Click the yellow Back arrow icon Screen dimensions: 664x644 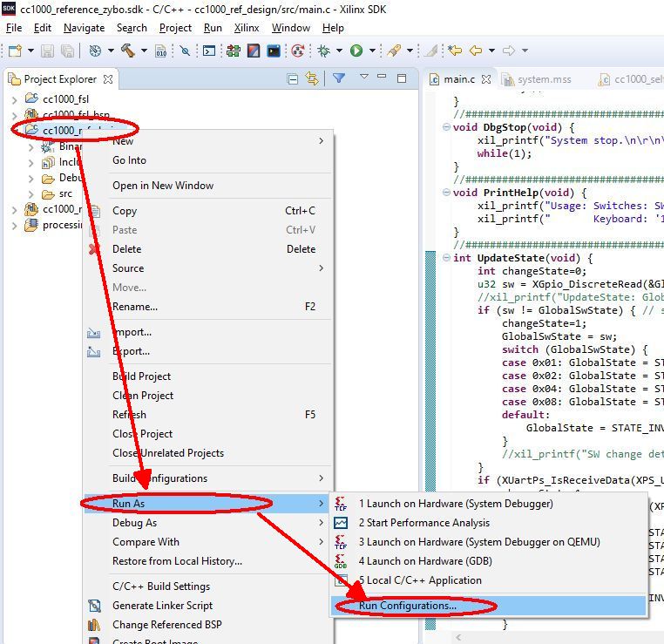click(x=477, y=51)
